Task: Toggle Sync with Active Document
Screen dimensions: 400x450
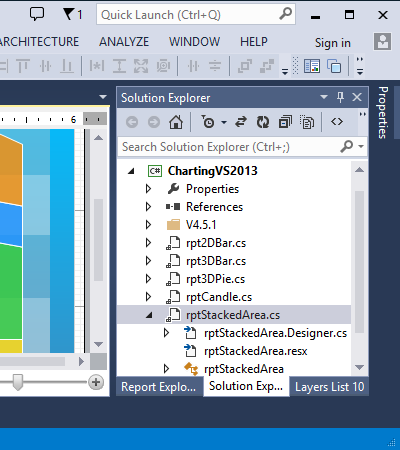Action: pos(241,122)
